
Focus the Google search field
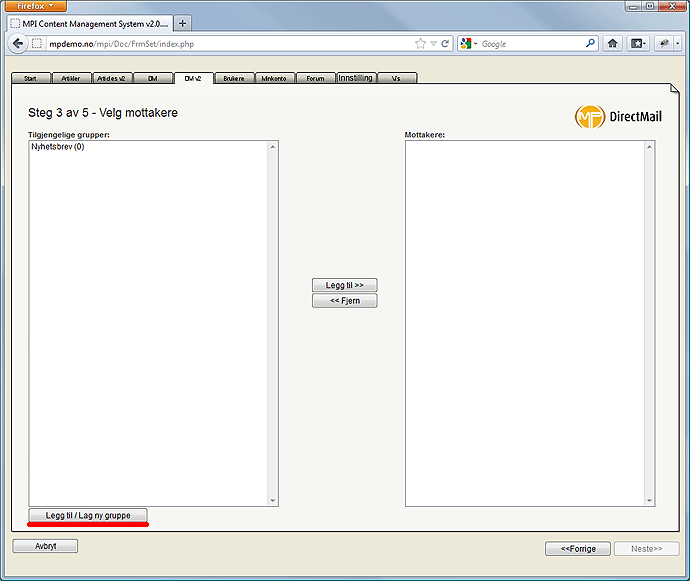[x=532, y=44]
